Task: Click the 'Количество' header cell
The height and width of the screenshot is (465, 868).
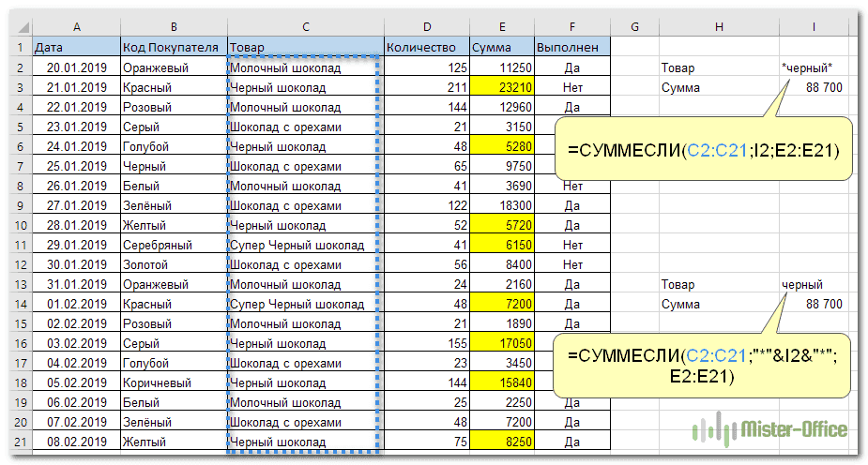Action: [x=426, y=47]
